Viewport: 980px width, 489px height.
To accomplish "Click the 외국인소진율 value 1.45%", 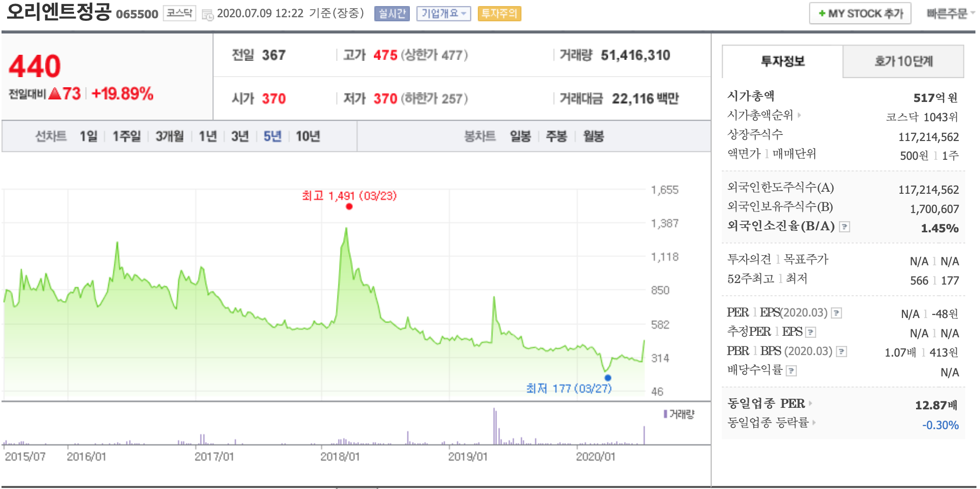I will pos(940,228).
